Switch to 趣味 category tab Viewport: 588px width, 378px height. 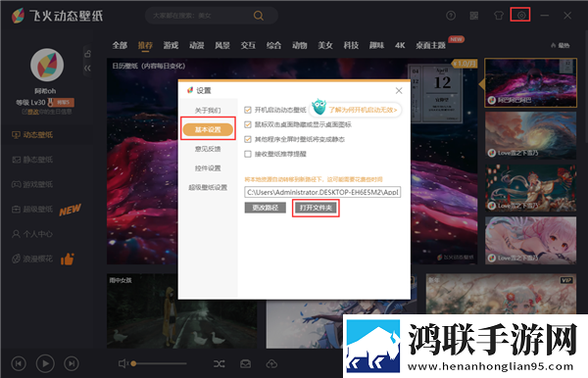click(x=376, y=45)
